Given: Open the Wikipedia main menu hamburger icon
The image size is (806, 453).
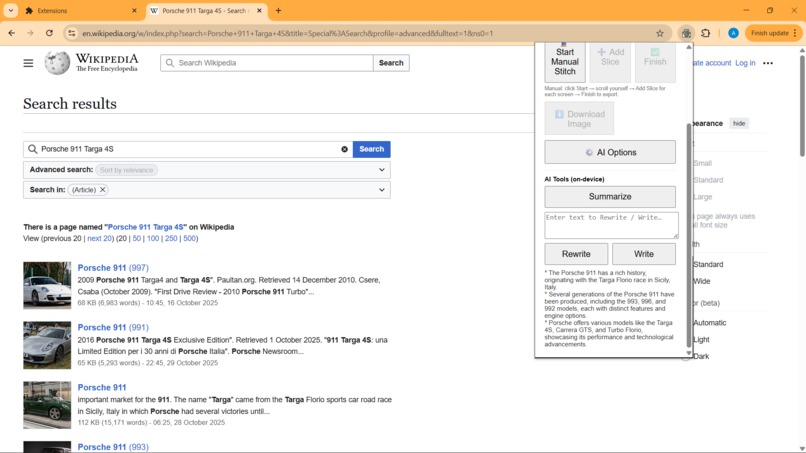Looking at the screenshot, I should coord(28,63).
